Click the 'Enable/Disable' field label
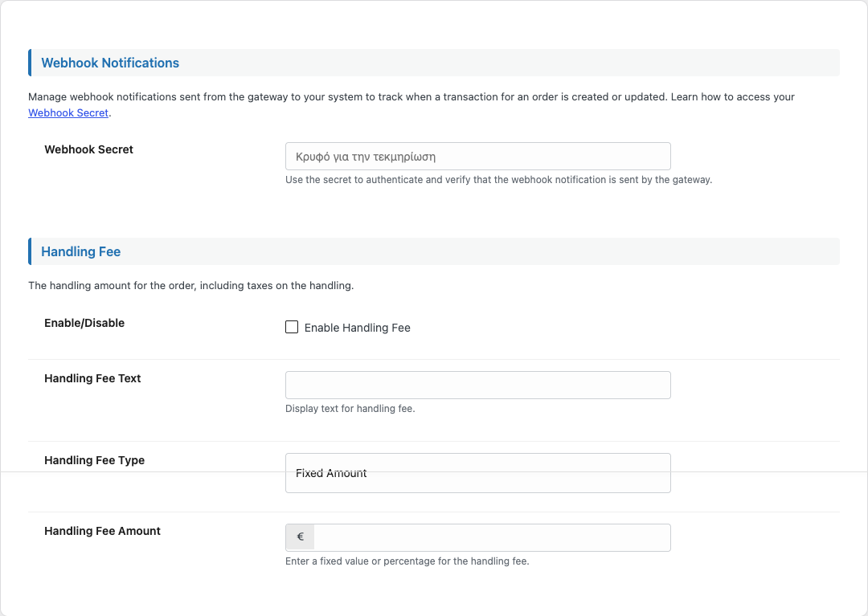 pyautogui.click(x=84, y=323)
